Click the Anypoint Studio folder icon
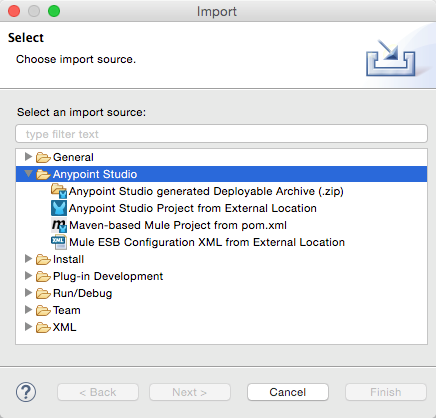The width and height of the screenshot is (436, 418). tap(43, 174)
